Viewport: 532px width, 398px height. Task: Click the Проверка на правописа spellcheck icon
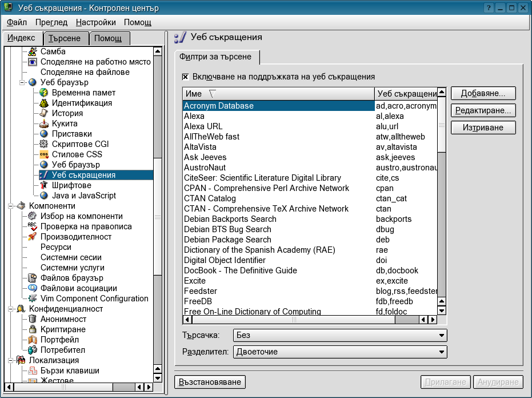(33, 226)
